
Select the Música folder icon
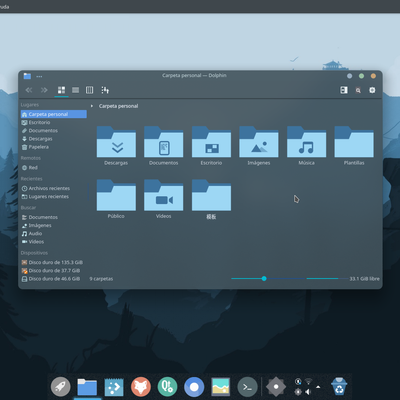pyautogui.click(x=306, y=142)
